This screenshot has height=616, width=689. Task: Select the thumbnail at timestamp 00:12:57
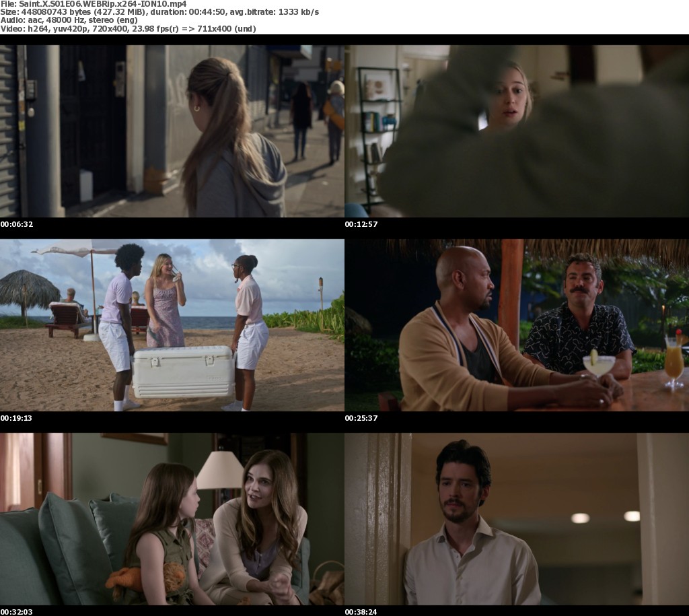pyautogui.click(x=517, y=131)
